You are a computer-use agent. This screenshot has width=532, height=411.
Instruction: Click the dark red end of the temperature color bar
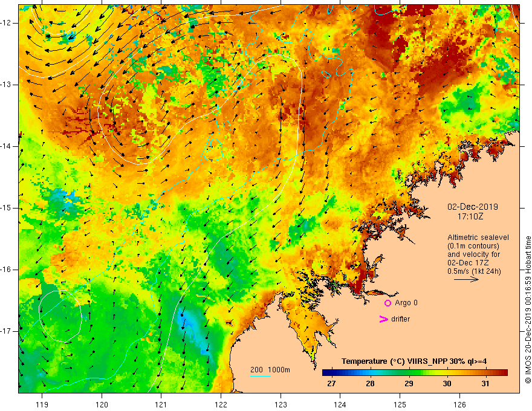[505, 373]
